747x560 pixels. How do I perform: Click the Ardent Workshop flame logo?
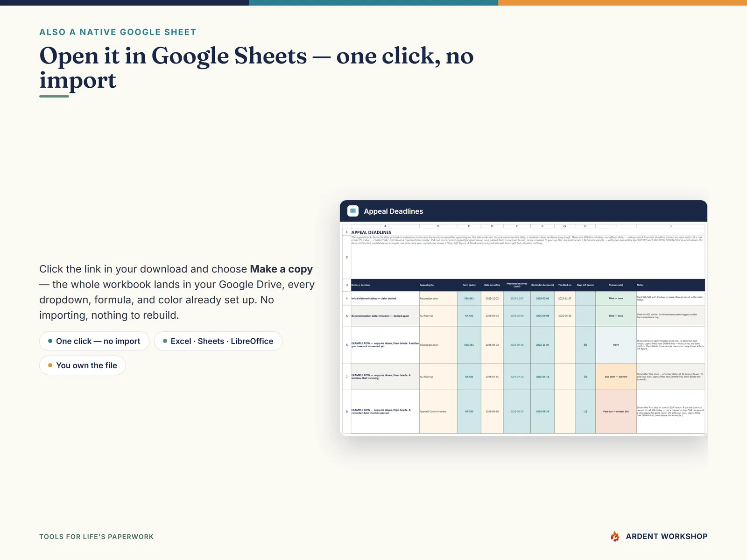(x=615, y=536)
